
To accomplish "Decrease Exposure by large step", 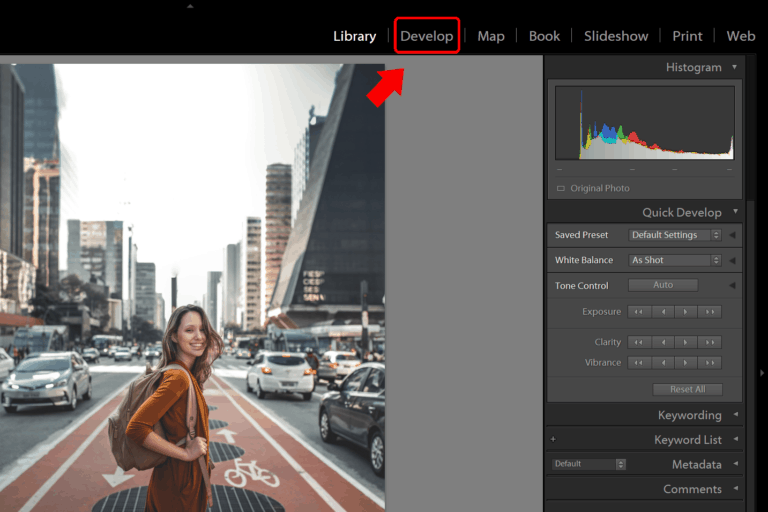I will pos(639,312).
